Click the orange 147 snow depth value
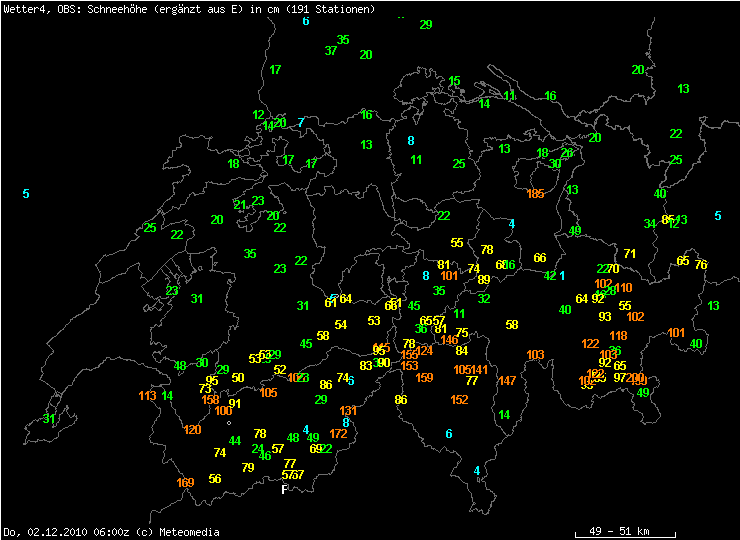Image resolution: width=740 pixels, height=540 pixels. 507,381
